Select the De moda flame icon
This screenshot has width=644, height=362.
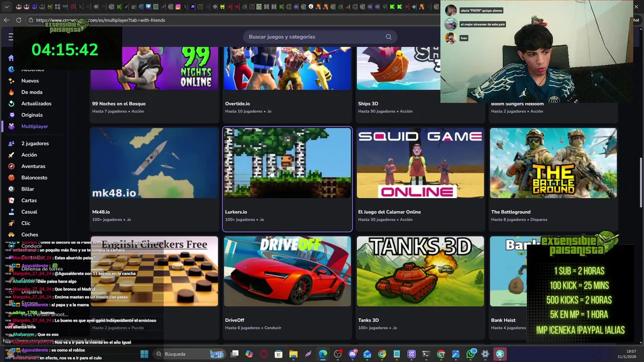(x=11, y=92)
